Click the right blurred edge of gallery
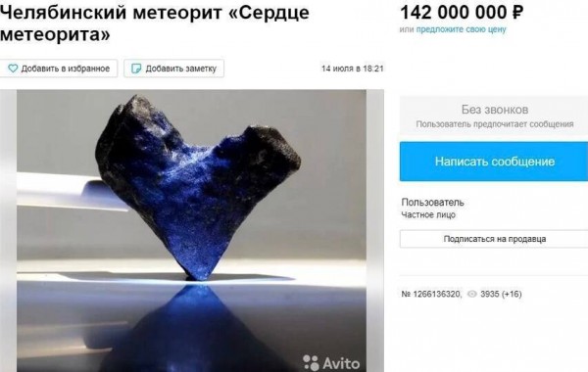Viewport: 588px width, 372px height. click(x=375, y=231)
